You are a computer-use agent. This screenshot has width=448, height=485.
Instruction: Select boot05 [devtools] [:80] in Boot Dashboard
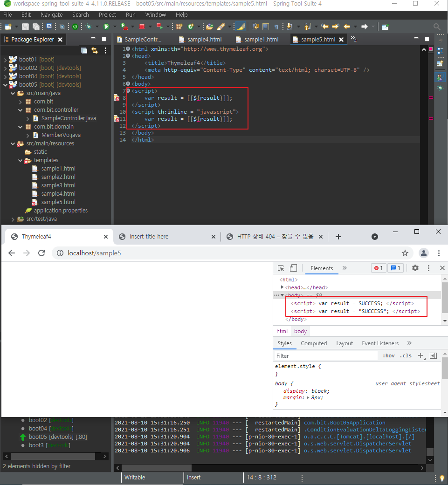(x=57, y=437)
